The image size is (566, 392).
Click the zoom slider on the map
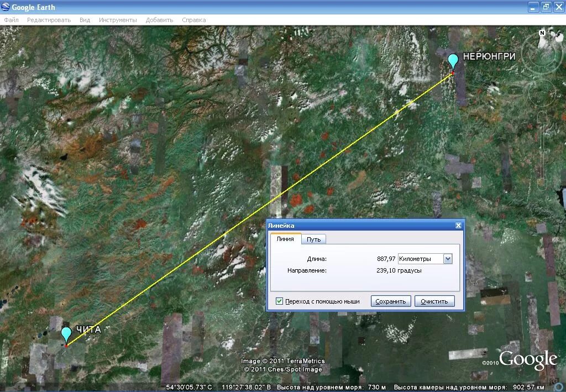pos(542,151)
